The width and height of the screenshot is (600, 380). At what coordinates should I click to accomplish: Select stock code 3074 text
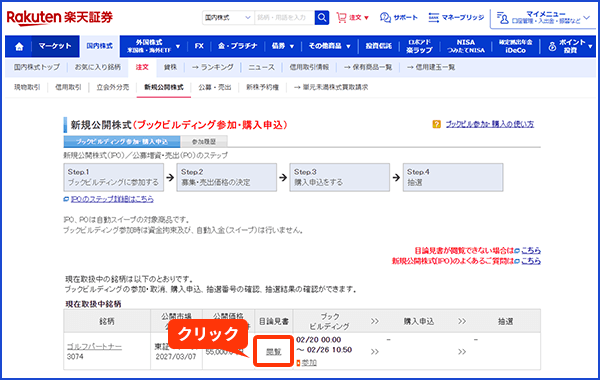point(75,357)
